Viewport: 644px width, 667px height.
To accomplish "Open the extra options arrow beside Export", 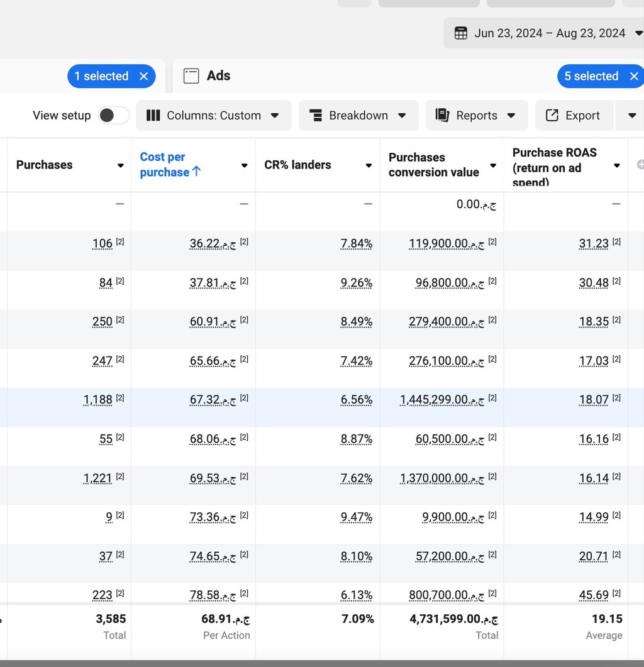I will coord(632,115).
